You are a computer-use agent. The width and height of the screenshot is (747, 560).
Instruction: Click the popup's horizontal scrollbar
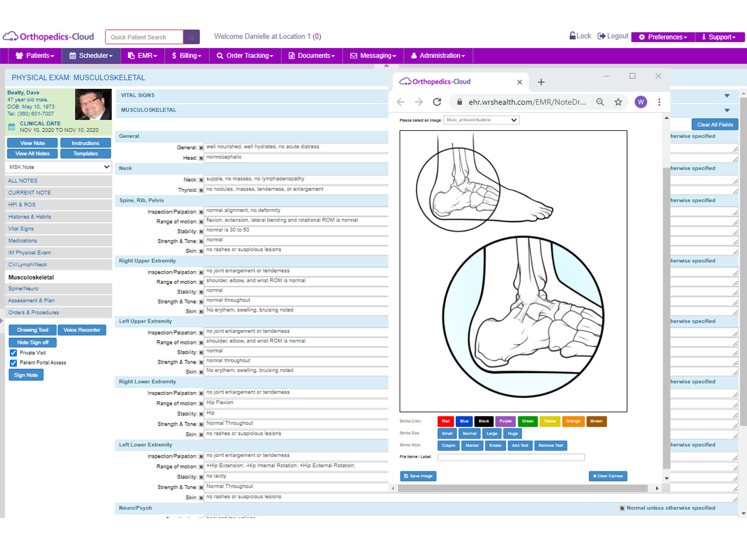pos(522,488)
